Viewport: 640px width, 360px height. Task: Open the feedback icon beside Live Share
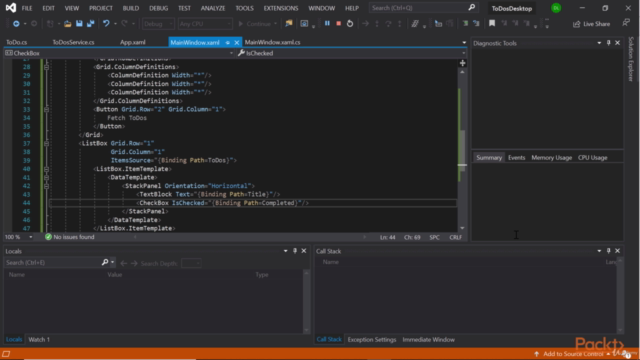click(x=626, y=24)
